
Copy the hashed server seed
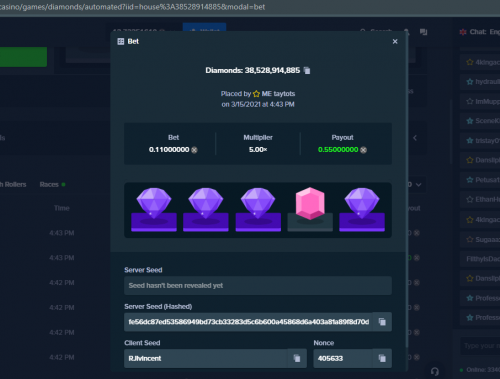click(382, 322)
